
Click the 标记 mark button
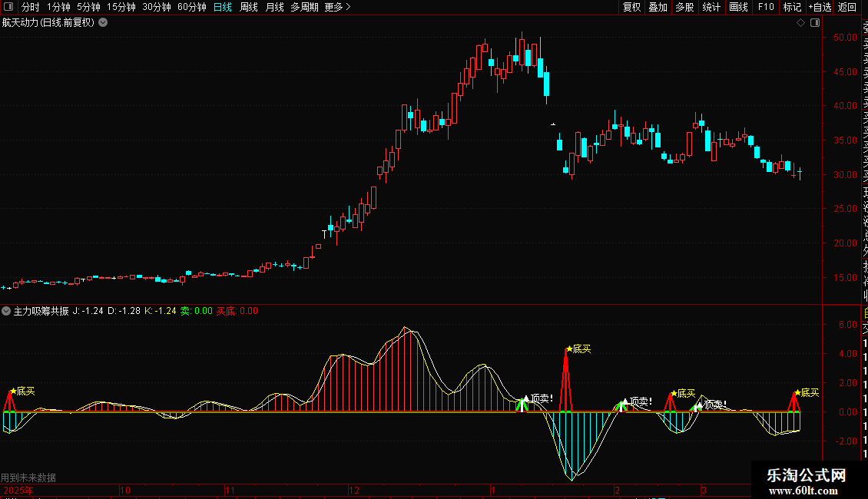(x=792, y=7)
